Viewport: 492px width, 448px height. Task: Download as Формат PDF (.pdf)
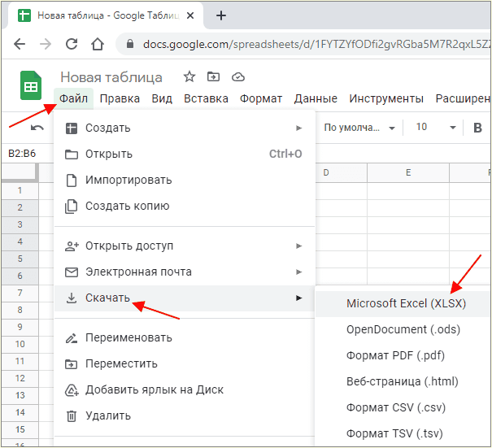point(403,356)
